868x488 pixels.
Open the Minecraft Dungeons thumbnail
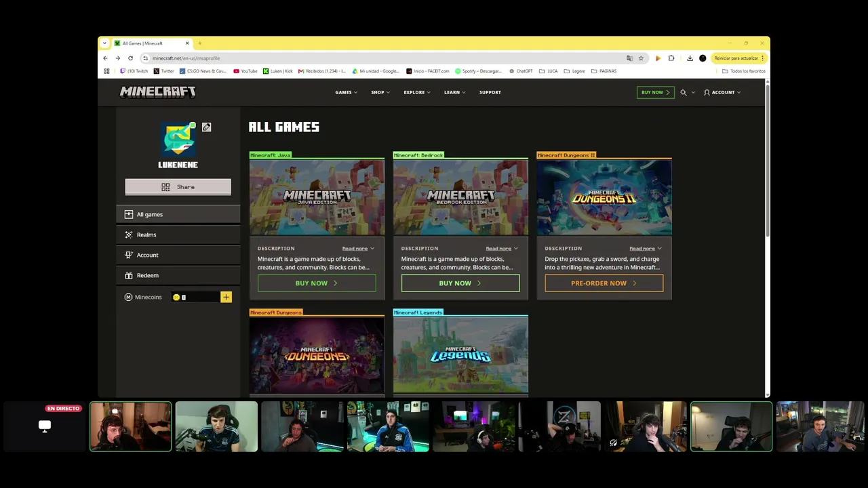click(x=317, y=354)
